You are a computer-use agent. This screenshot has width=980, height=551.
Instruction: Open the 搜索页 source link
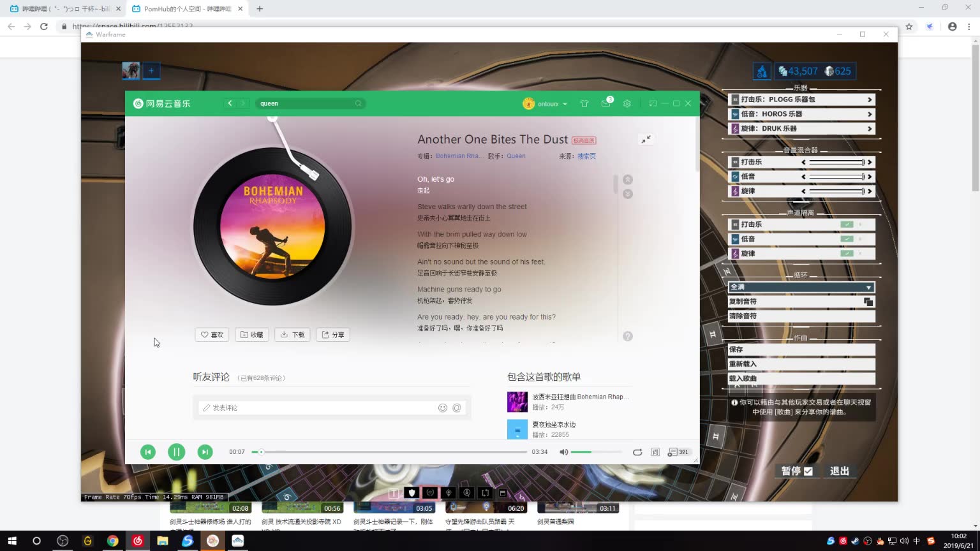(x=586, y=156)
